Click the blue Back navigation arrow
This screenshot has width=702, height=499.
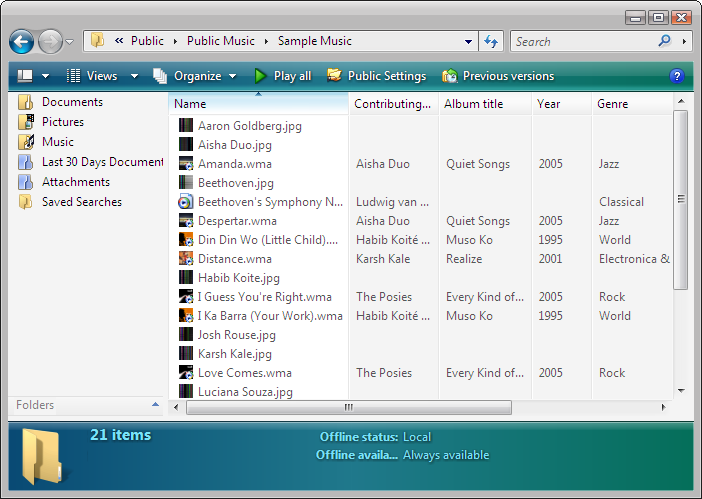(x=22, y=42)
